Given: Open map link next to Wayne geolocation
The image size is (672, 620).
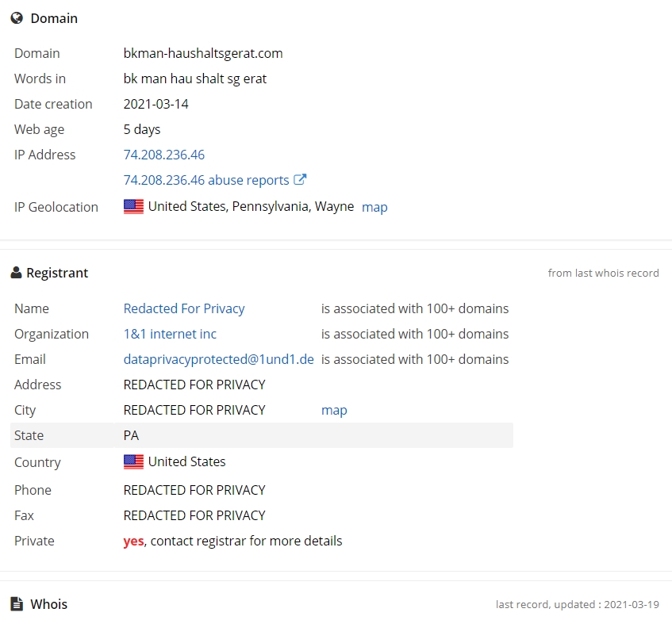Looking at the screenshot, I should [x=374, y=207].
